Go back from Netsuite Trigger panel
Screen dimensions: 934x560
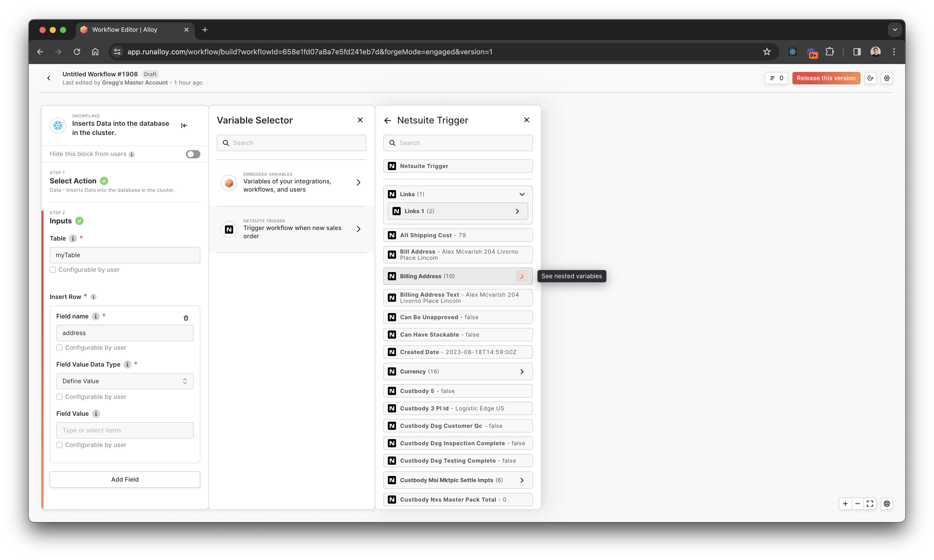point(388,120)
